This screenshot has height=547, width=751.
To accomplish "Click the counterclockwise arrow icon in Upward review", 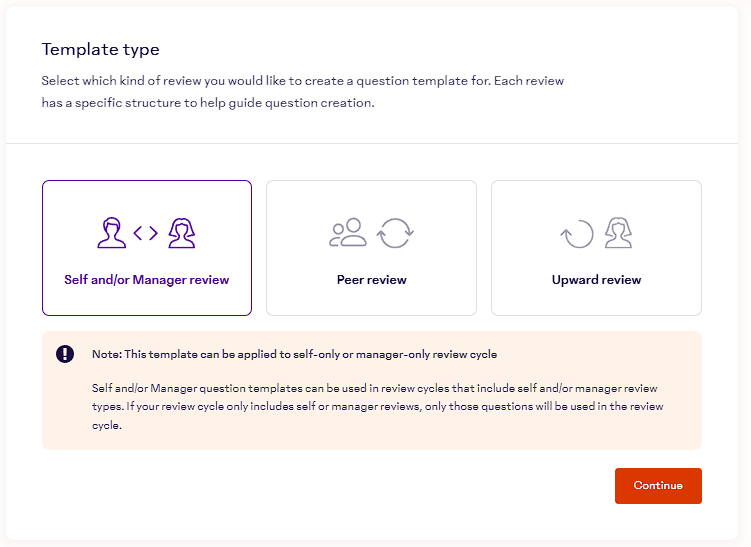I will [577, 234].
